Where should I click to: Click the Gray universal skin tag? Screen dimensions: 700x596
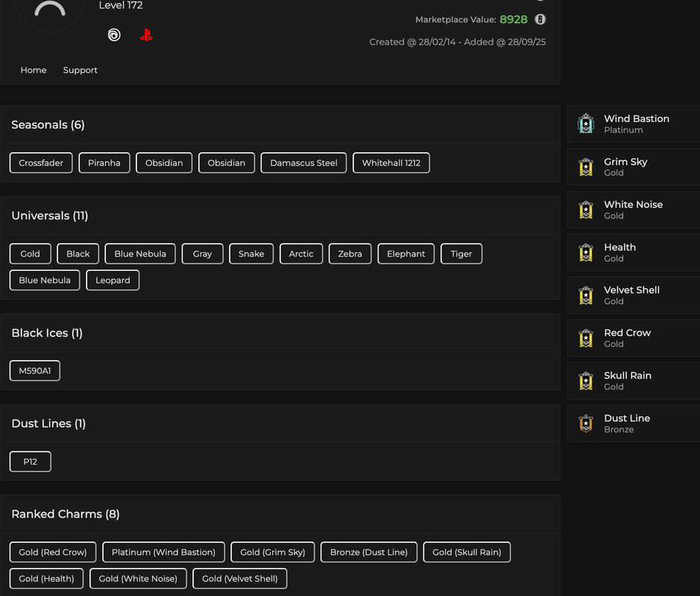pos(202,254)
